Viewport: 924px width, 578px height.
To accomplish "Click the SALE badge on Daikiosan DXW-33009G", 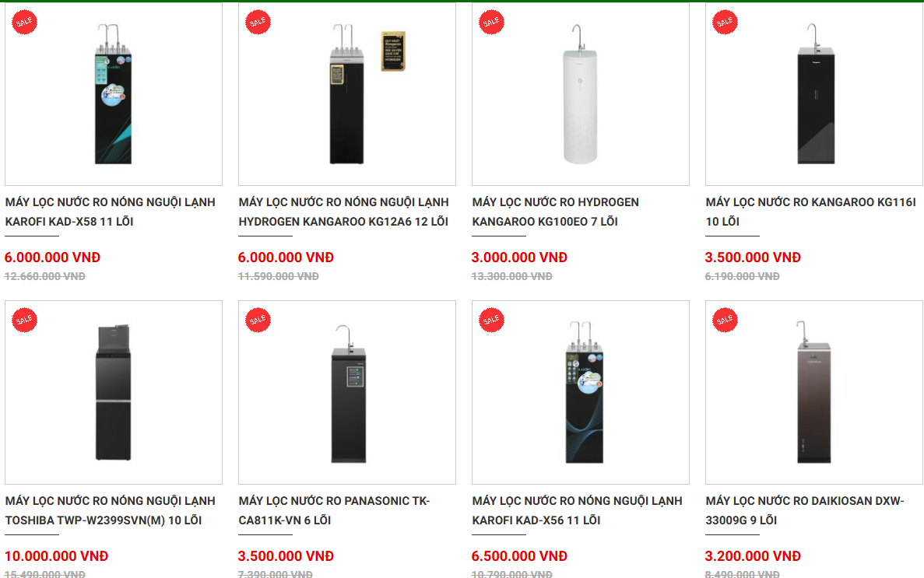I will click(725, 319).
